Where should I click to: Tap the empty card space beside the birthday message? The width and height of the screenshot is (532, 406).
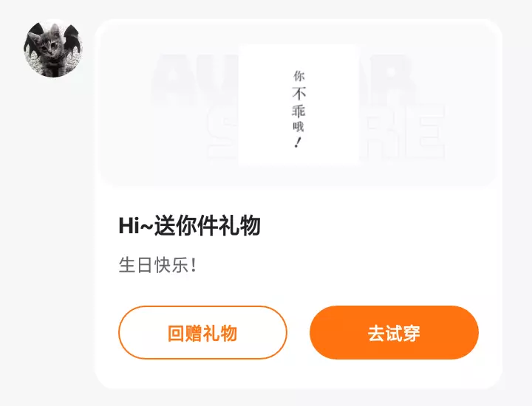(339, 265)
